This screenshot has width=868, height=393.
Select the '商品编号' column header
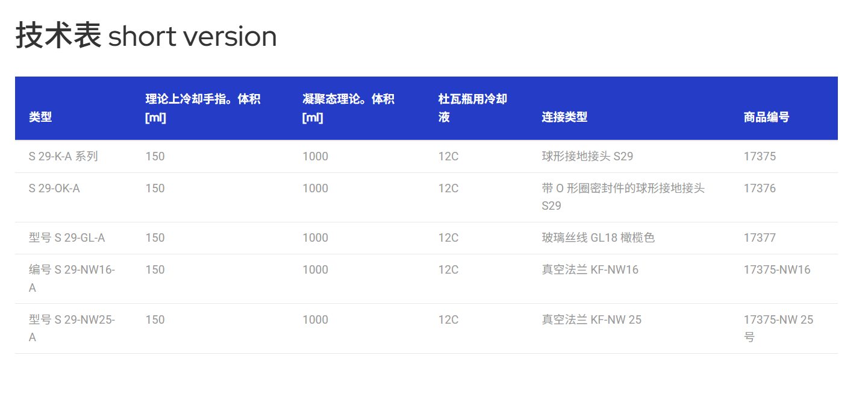point(766,117)
